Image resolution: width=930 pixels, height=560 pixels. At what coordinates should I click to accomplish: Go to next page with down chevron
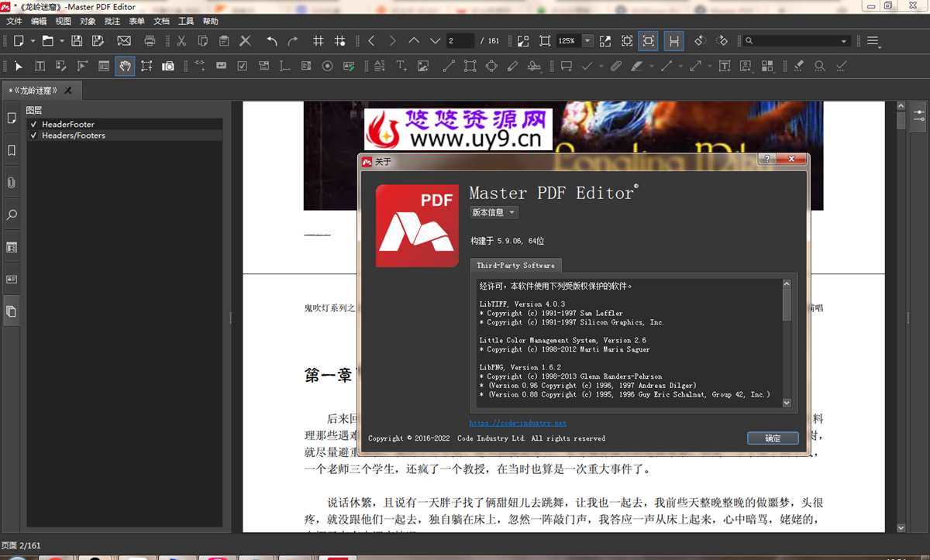(435, 41)
